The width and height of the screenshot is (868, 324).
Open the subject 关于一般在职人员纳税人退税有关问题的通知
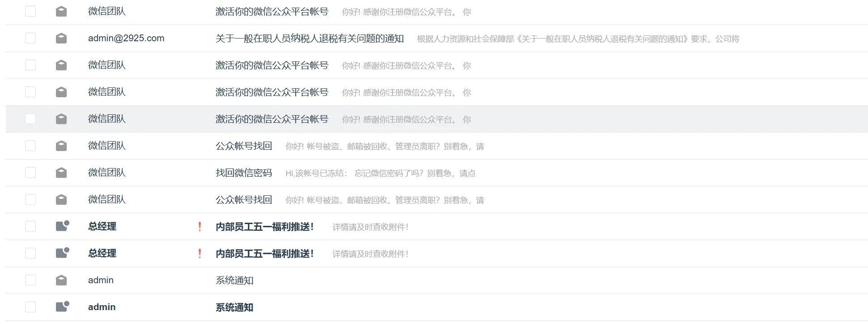[310, 39]
